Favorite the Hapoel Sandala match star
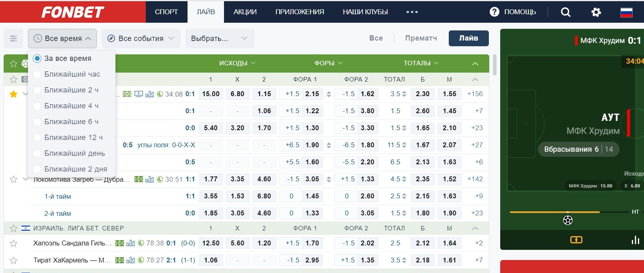Image resolution: width=644 pixels, height=273 pixels. [13, 243]
